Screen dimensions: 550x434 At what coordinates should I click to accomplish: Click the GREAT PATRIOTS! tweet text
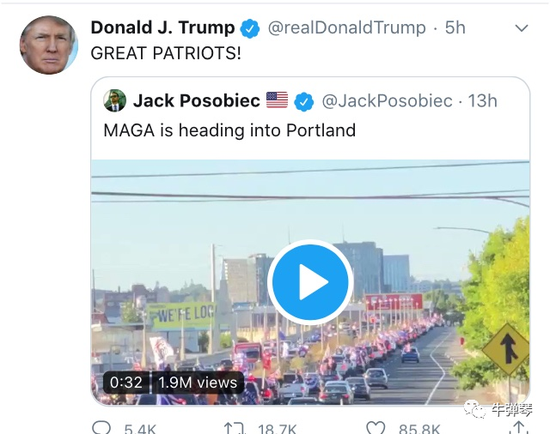pyautogui.click(x=166, y=54)
